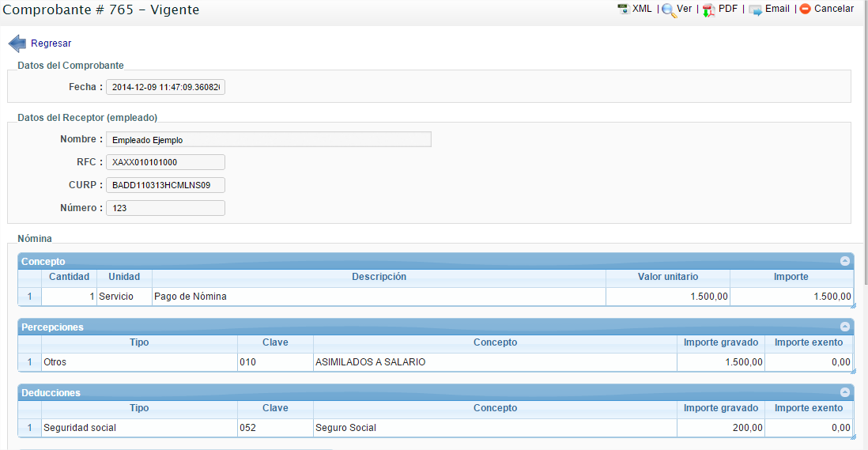
Task: Select the Nombre field Empleado Ejemplo
Action: point(268,140)
